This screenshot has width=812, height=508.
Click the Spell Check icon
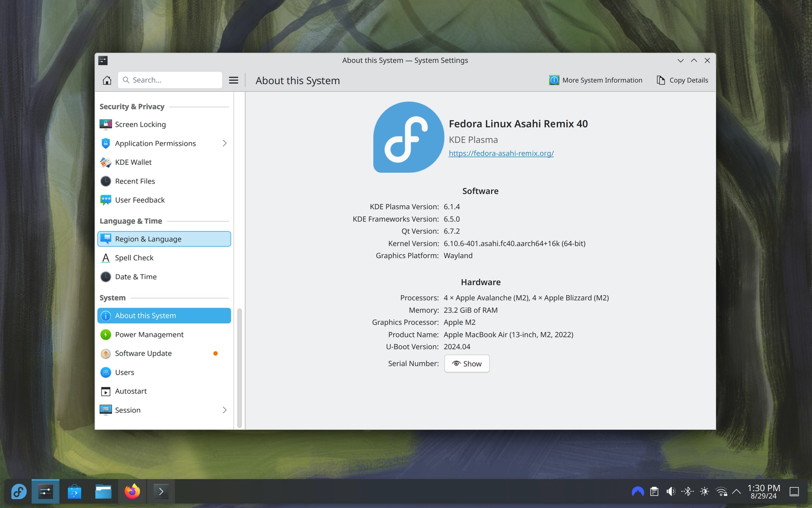tap(105, 258)
